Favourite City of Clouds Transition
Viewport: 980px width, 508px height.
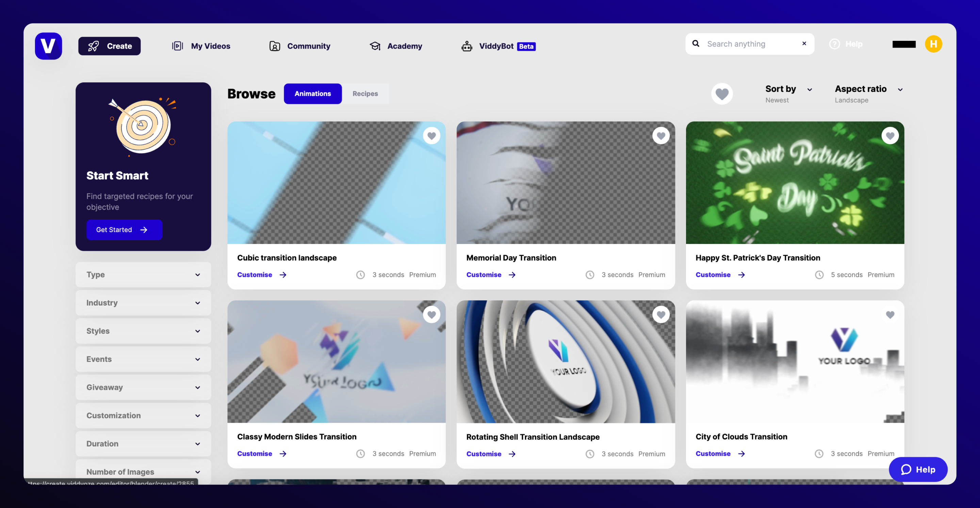coord(890,315)
